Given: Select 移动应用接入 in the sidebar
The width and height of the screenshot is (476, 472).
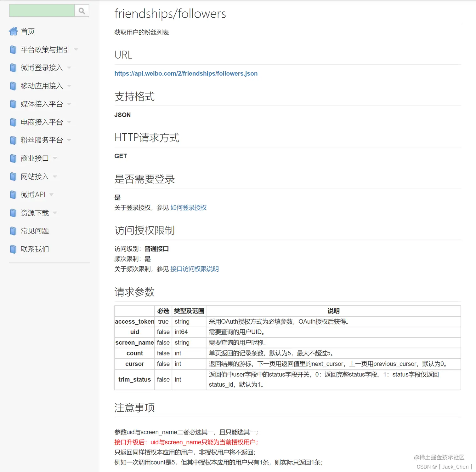Looking at the screenshot, I should 42,86.
